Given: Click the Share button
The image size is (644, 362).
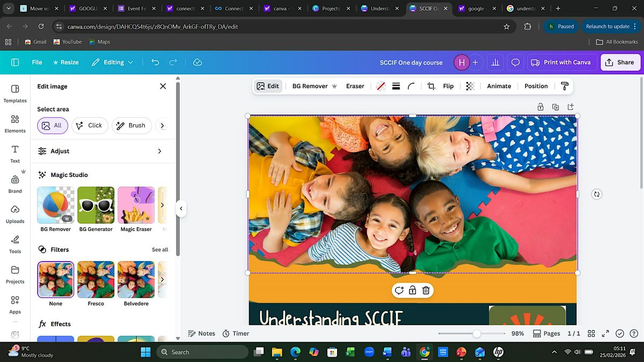Looking at the screenshot, I should pos(619,62).
